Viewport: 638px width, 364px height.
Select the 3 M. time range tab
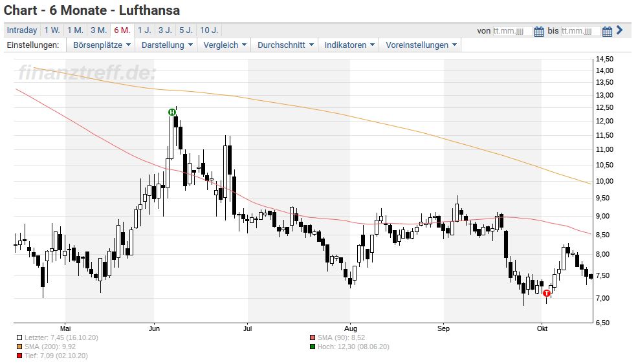click(x=99, y=30)
